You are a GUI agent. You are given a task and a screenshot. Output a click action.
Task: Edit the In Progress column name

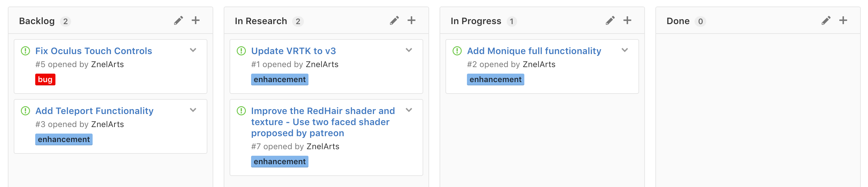[610, 21]
